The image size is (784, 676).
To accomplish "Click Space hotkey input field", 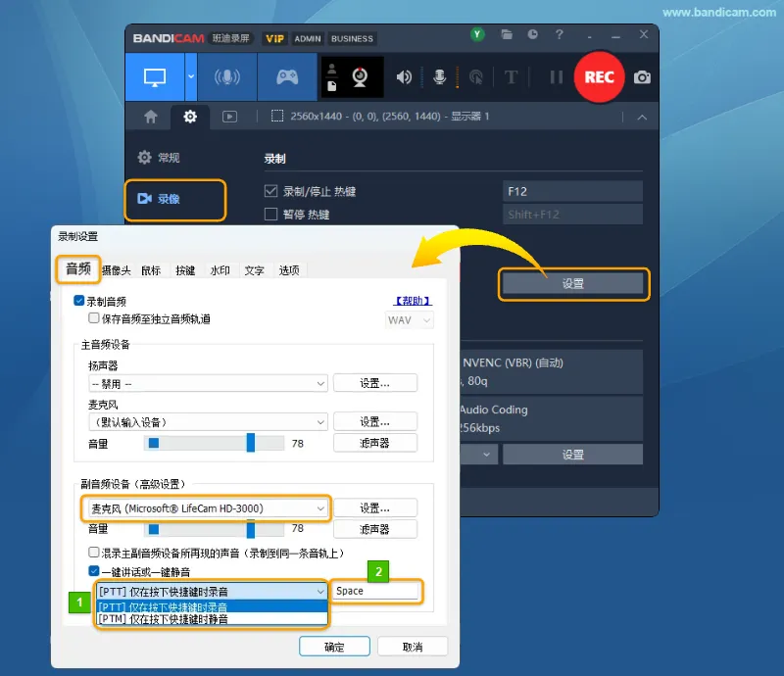I will point(375,591).
